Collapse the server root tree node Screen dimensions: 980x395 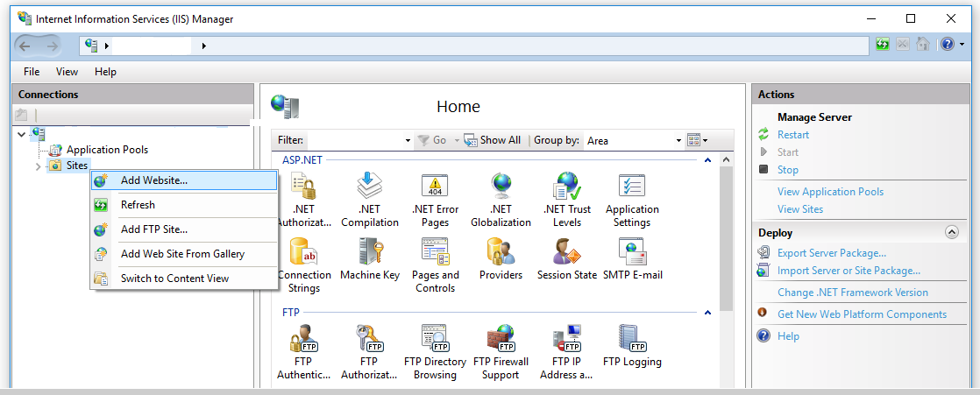pyautogui.click(x=22, y=133)
